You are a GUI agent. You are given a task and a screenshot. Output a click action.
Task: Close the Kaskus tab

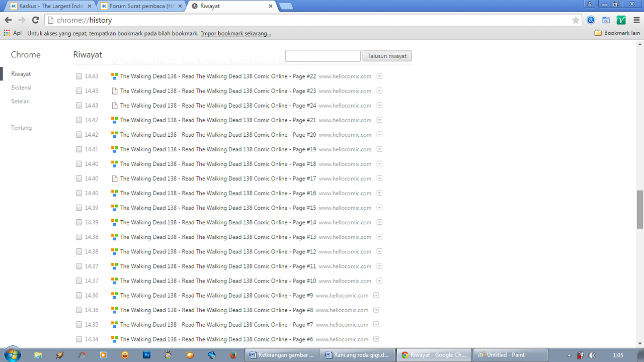[x=89, y=6]
